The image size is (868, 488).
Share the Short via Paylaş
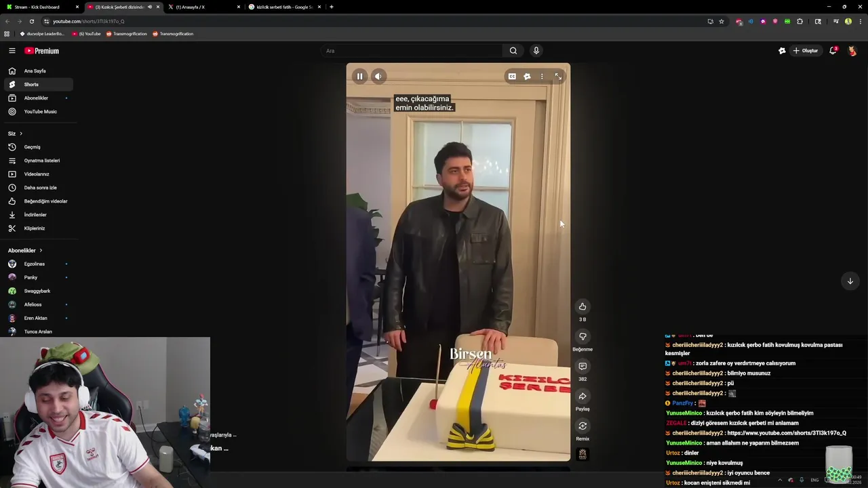tap(583, 396)
